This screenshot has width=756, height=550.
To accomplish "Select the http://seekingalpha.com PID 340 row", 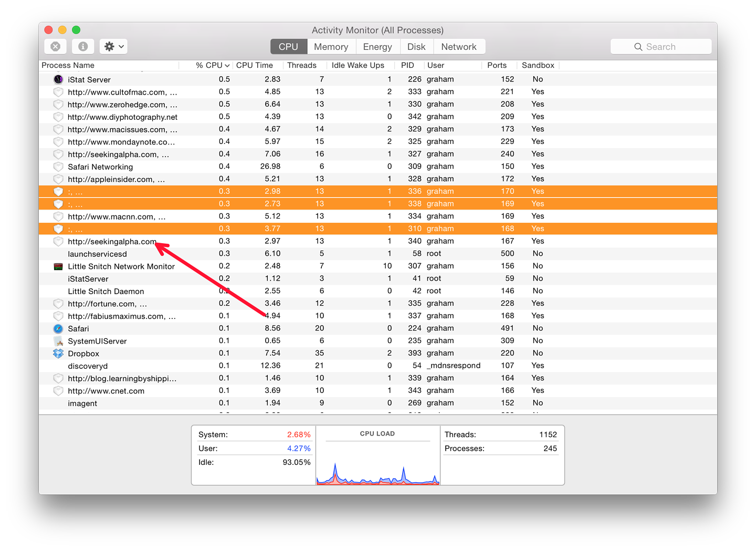I will pos(378,242).
